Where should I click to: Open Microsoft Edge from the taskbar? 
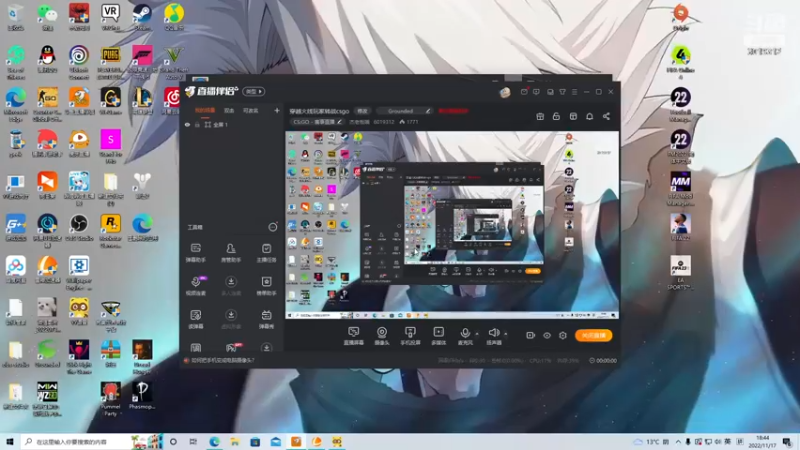(214, 441)
